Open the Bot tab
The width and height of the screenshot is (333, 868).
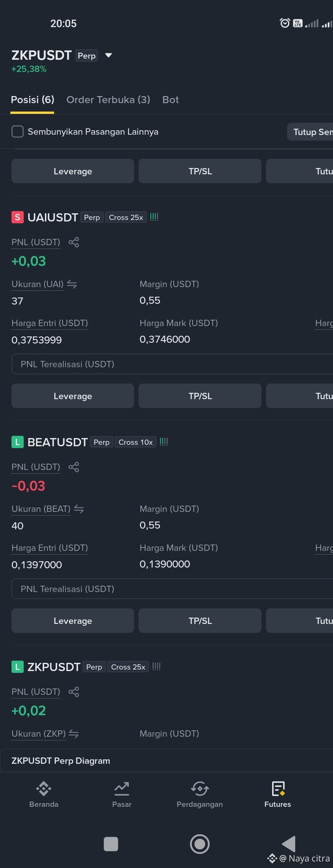pos(170,100)
